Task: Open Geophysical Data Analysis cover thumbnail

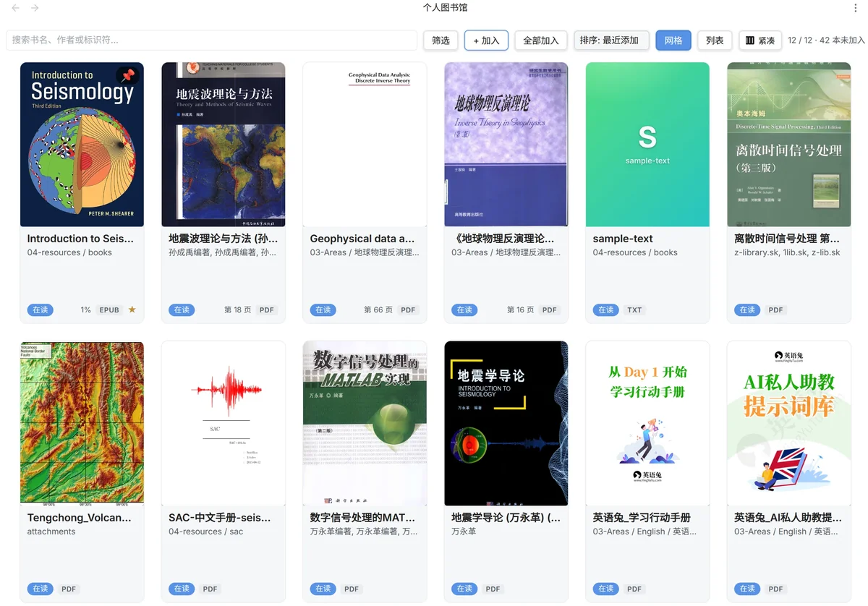Action: tap(365, 145)
